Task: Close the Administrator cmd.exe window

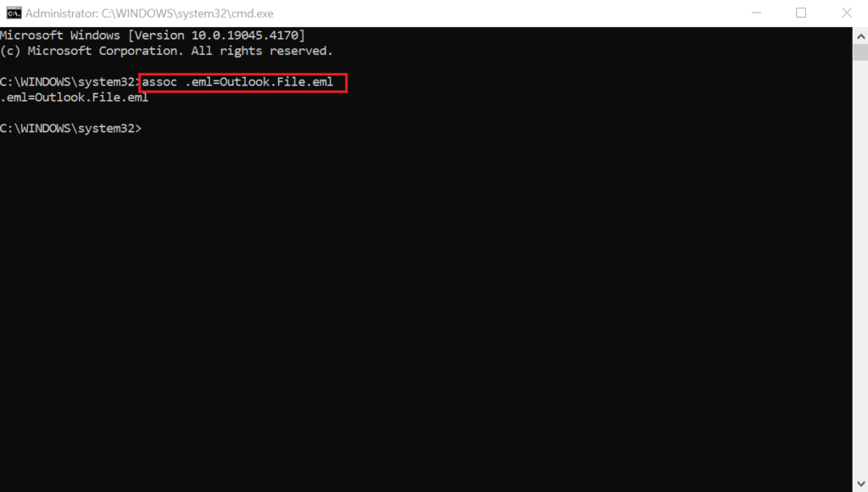Action: click(x=847, y=13)
